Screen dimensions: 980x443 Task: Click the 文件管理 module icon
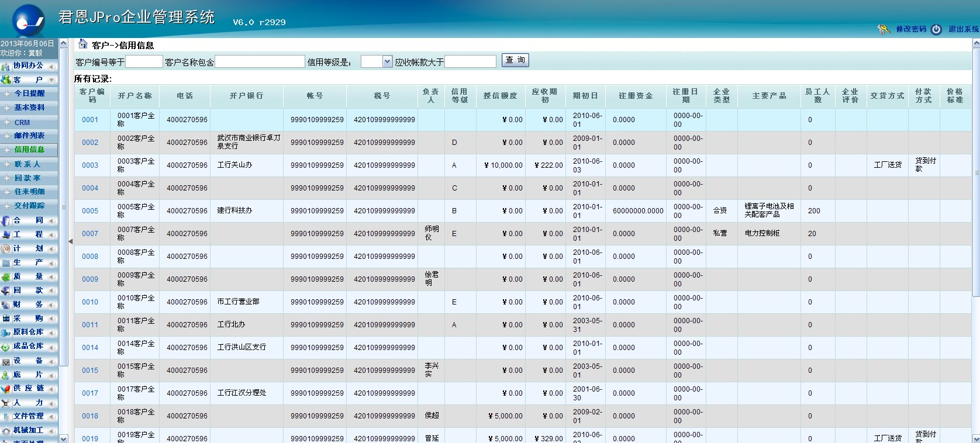pyautogui.click(x=5, y=417)
